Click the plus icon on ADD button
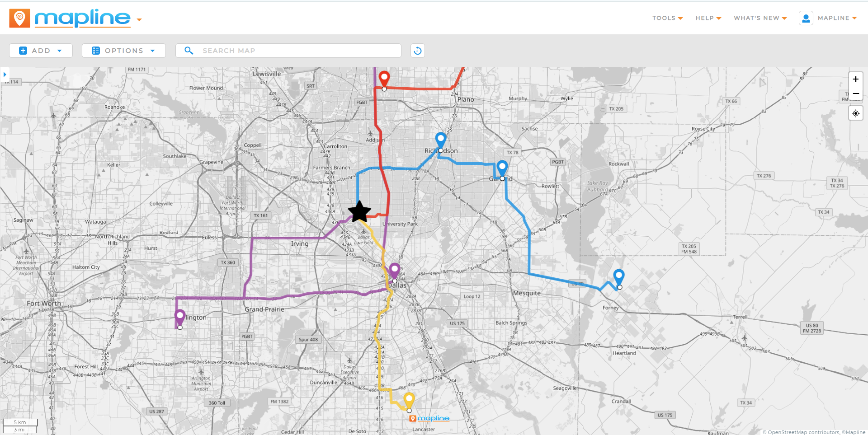Image resolution: width=868 pixels, height=435 pixels. tap(23, 50)
